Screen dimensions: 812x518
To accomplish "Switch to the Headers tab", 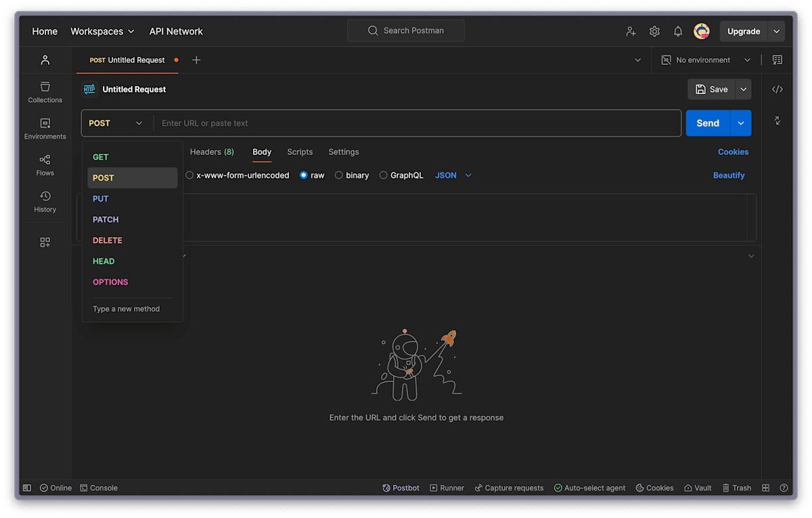I will click(212, 152).
